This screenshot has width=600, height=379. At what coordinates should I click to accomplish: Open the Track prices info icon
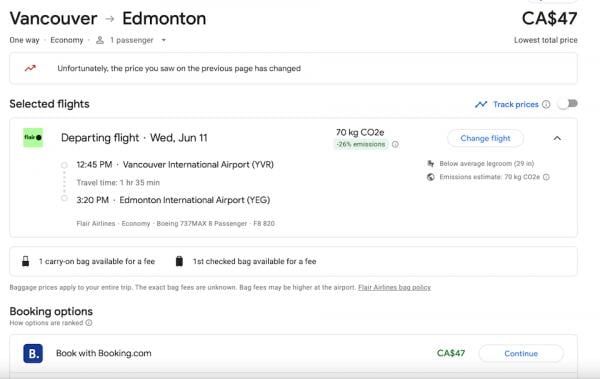[546, 104]
